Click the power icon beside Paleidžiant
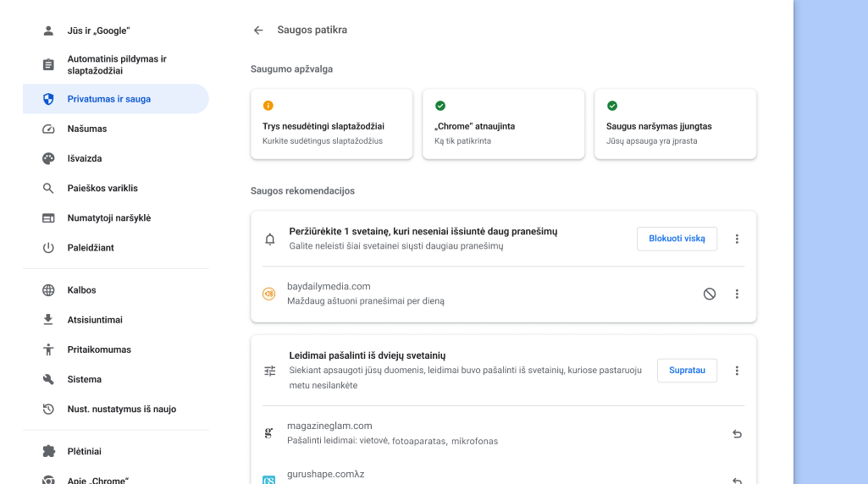This screenshot has height=484, width=868. (48, 248)
